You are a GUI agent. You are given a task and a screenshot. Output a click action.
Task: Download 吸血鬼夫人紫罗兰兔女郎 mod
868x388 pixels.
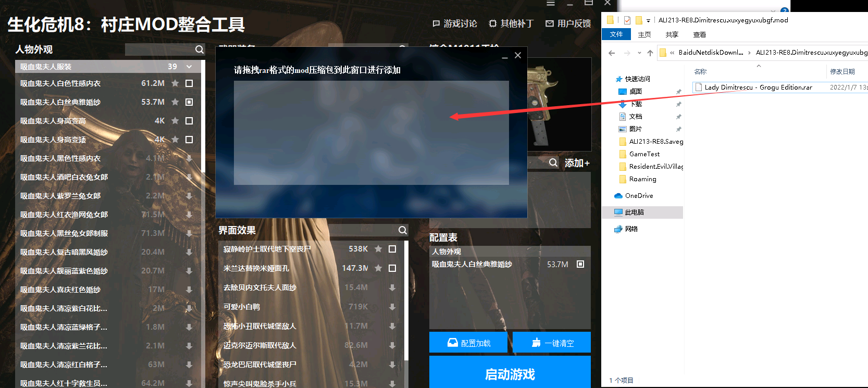coord(189,196)
